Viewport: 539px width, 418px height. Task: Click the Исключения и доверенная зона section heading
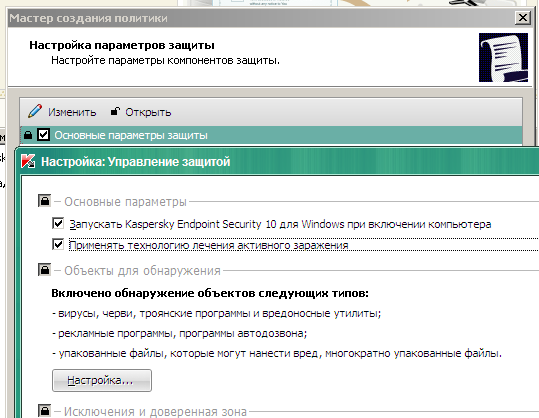(x=155, y=411)
